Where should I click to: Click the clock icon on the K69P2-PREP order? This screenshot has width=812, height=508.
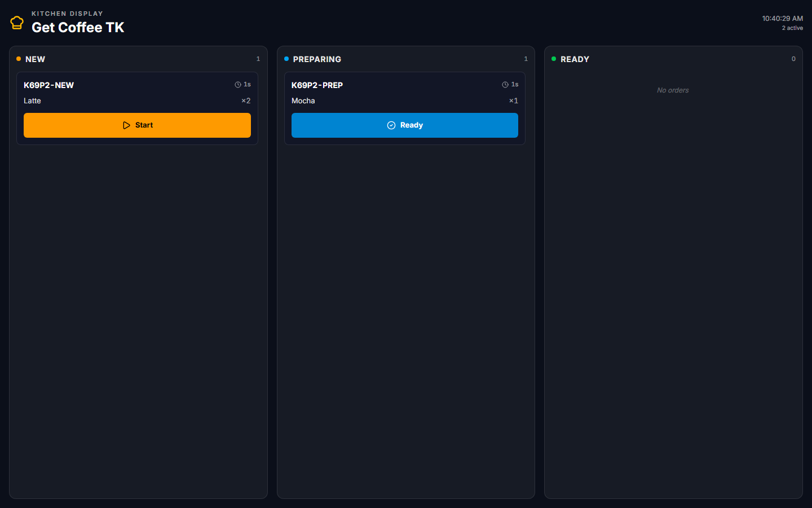point(505,85)
